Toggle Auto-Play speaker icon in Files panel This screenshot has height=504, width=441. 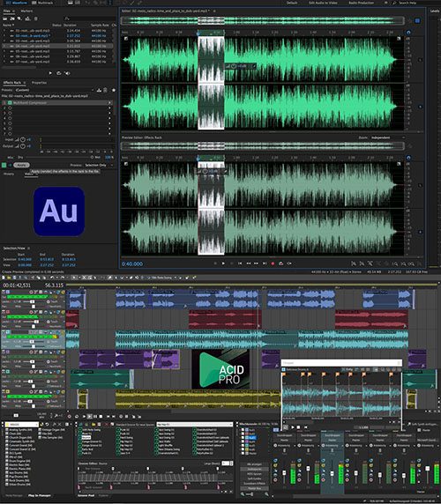[x=68, y=73]
